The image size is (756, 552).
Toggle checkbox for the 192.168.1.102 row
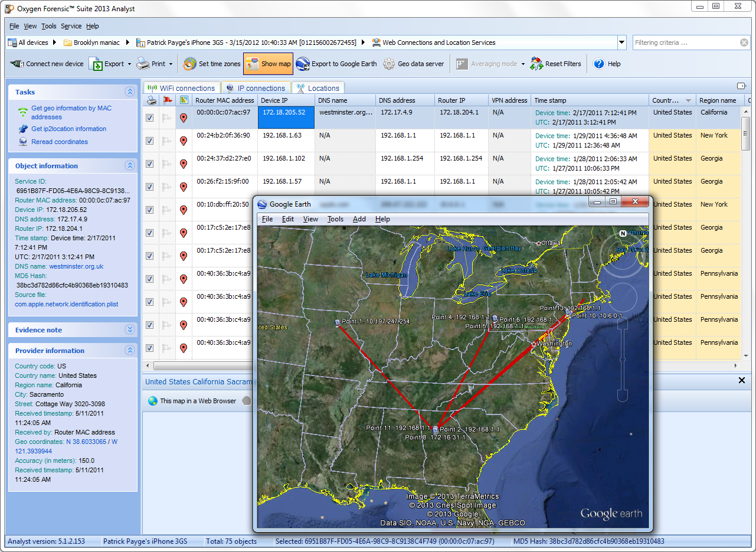coord(150,164)
